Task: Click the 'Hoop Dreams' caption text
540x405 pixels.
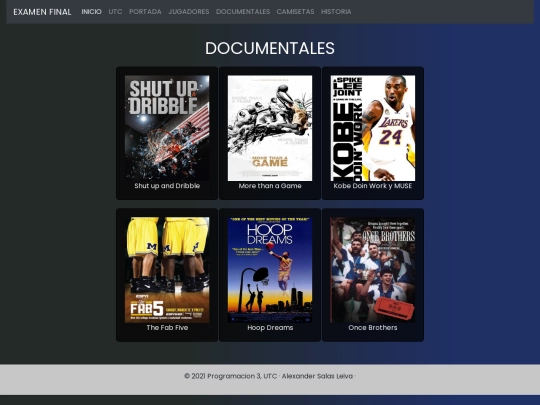Action: (270, 328)
